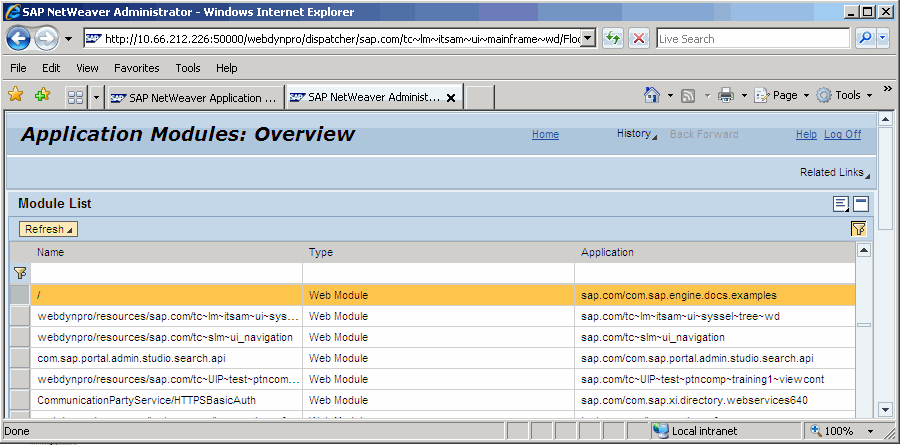900x445 pixels.
Task: Click the Home page house icon
Action: 652,95
